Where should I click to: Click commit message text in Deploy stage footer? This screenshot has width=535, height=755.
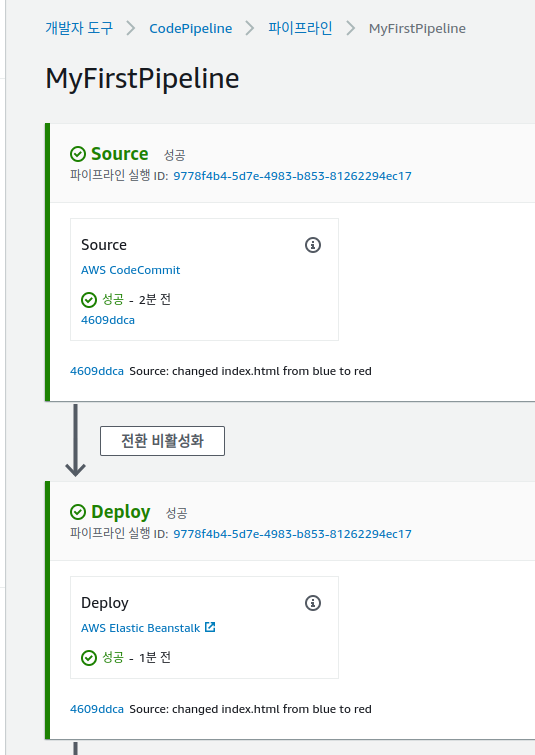click(x=250, y=709)
